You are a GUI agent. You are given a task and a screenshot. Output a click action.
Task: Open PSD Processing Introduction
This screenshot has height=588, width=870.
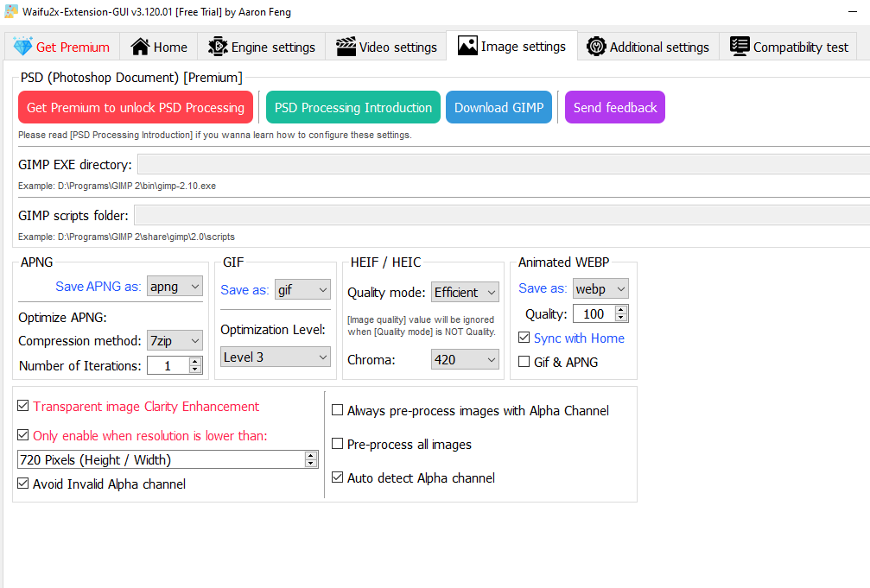tap(352, 107)
